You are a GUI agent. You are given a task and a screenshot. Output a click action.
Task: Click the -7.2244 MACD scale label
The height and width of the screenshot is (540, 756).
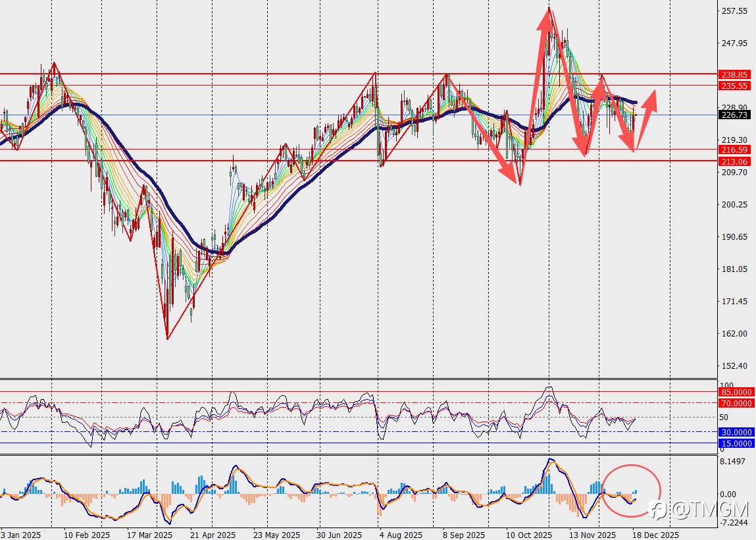tap(733, 523)
